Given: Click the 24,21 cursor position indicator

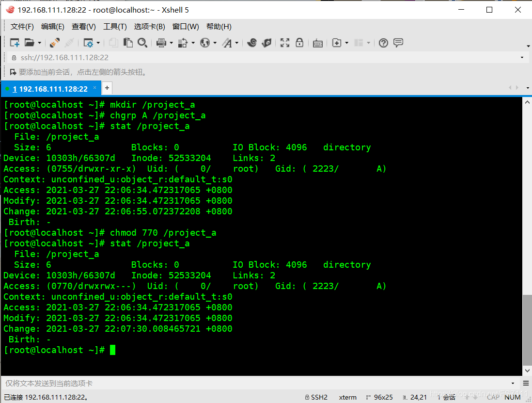Looking at the screenshot, I should coord(415,397).
